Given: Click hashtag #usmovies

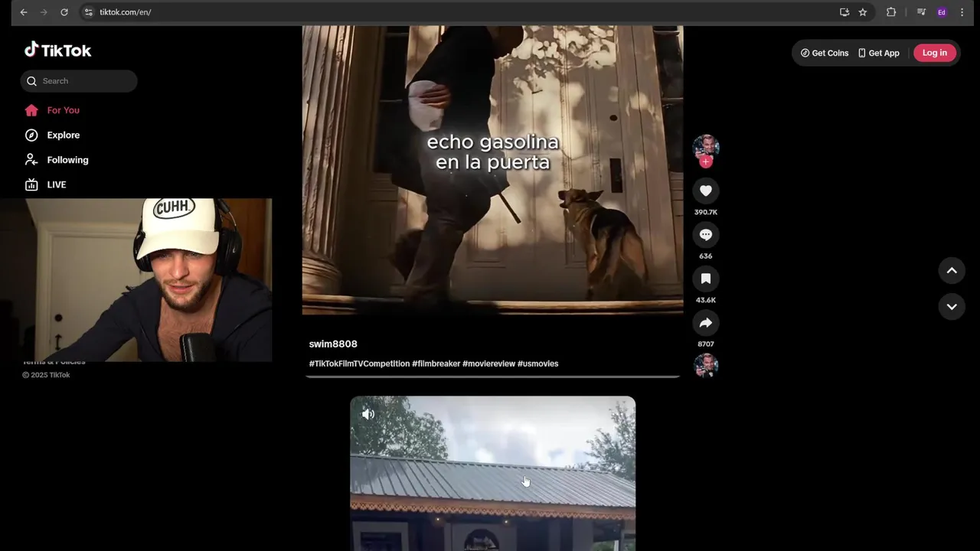Looking at the screenshot, I should [x=538, y=364].
